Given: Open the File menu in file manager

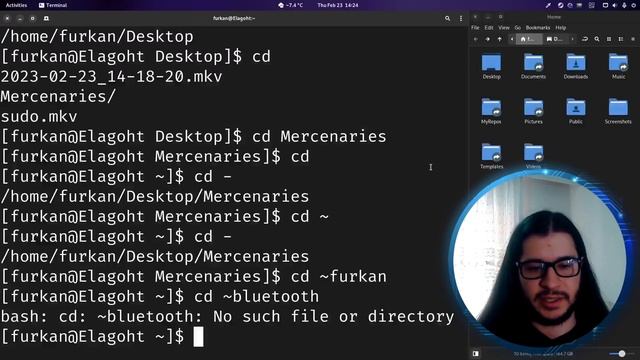Looking at the screenshot, I should click(476, 28).
